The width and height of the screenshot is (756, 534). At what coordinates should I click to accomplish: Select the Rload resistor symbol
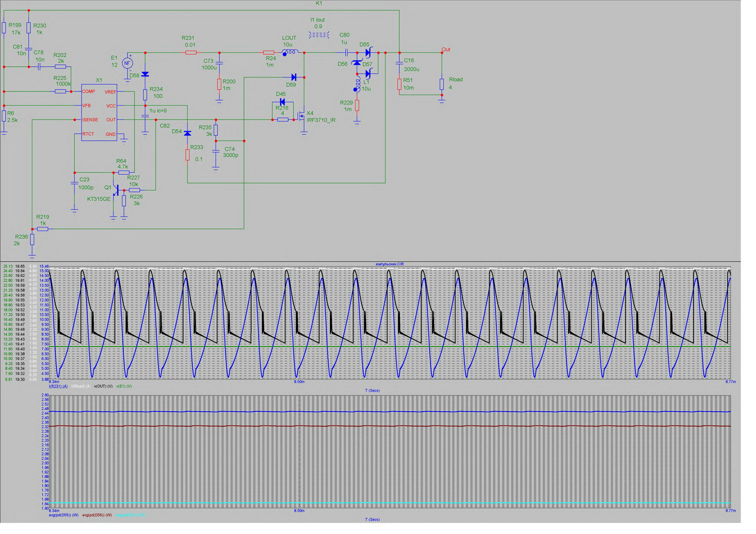coord(442,84)
